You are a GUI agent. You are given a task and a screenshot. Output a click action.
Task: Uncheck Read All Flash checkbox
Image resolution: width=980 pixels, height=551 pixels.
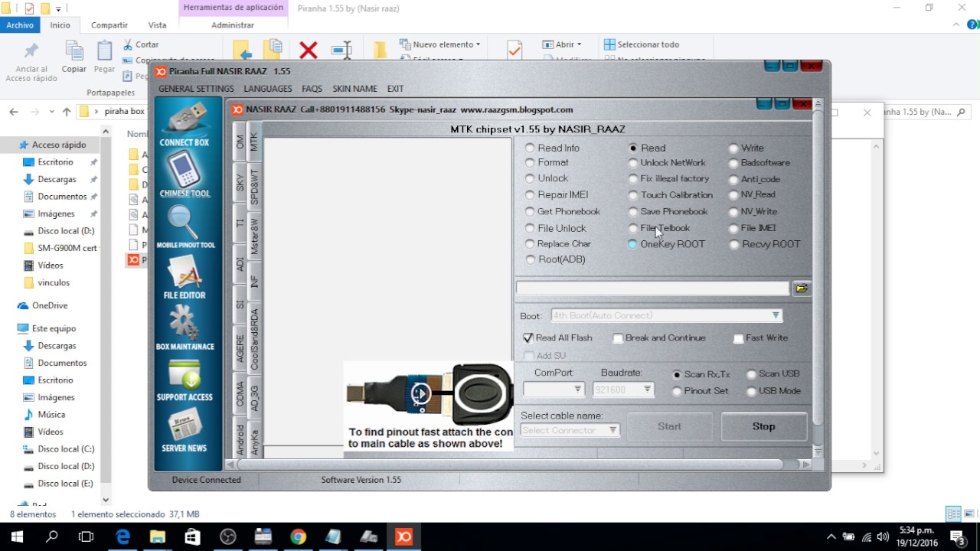pos(528,337)
